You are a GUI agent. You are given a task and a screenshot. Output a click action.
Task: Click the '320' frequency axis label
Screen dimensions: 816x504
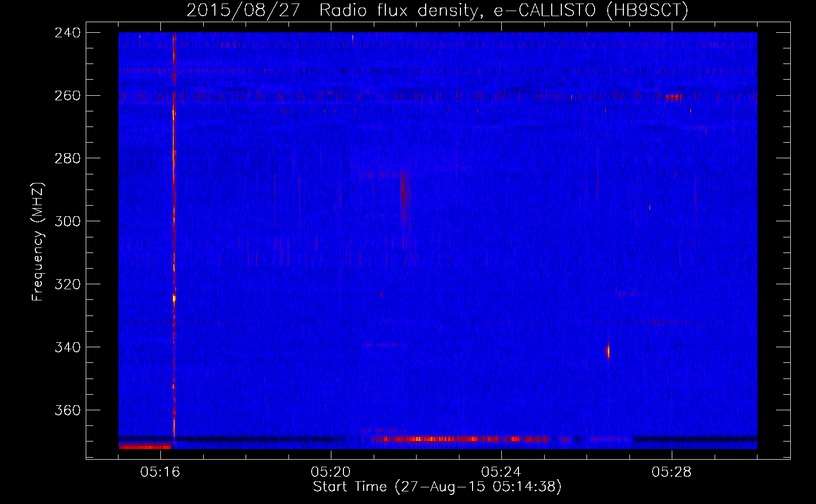pyautogui.click(x=68, y=285)
